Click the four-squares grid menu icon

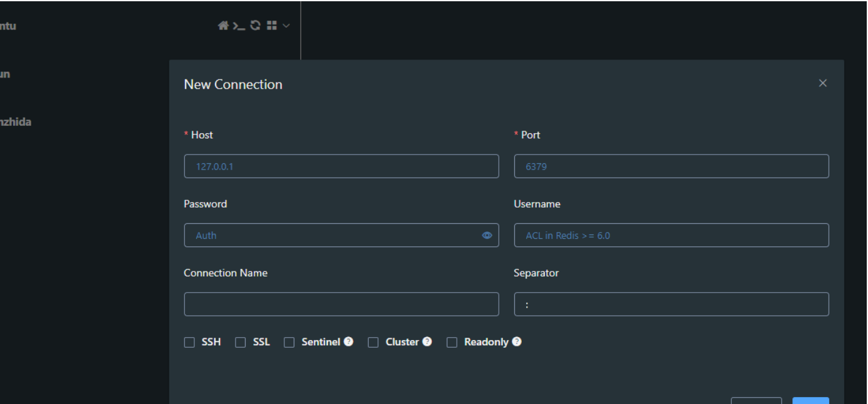click(x=271, y=26)
